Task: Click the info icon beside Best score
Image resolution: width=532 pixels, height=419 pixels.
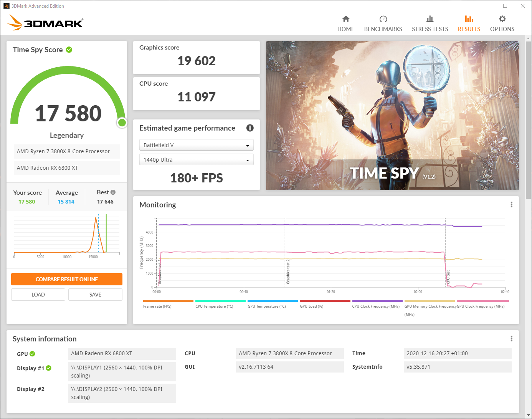Action: coord(113,192)
